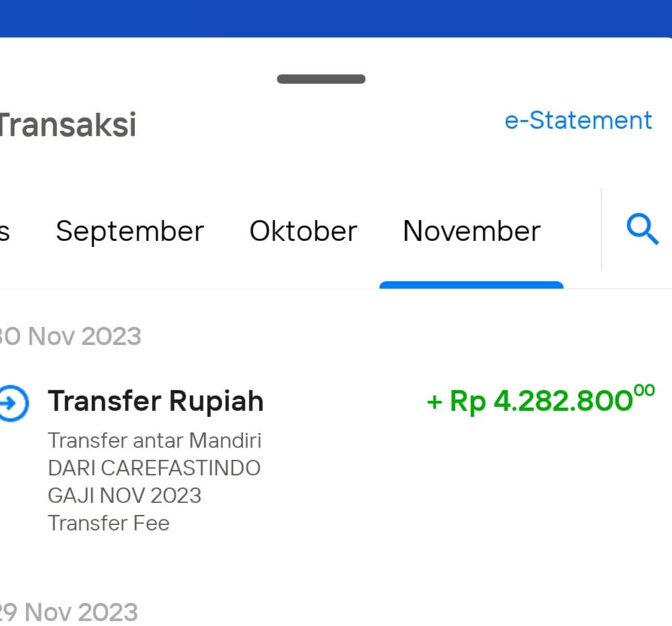Click the Transfer antar Mandiri text
Viewport: 672px width, 626px height.
(x=155, y=441)
